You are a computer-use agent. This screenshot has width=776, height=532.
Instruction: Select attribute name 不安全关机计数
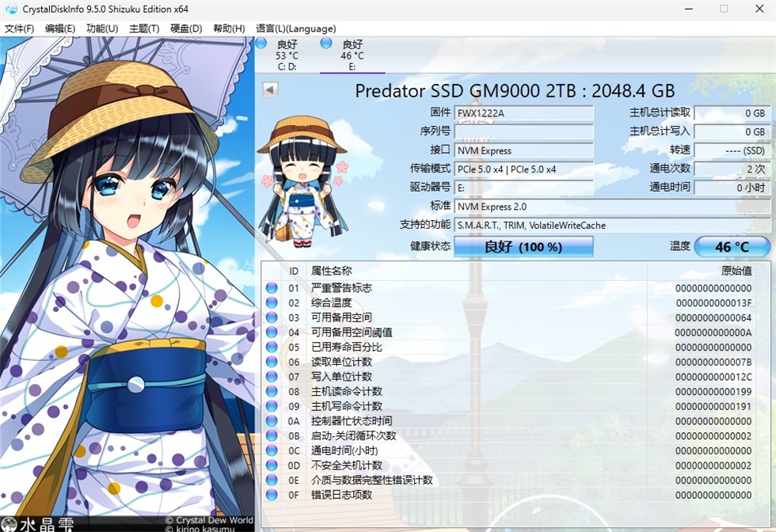click(x=347, y=465)
